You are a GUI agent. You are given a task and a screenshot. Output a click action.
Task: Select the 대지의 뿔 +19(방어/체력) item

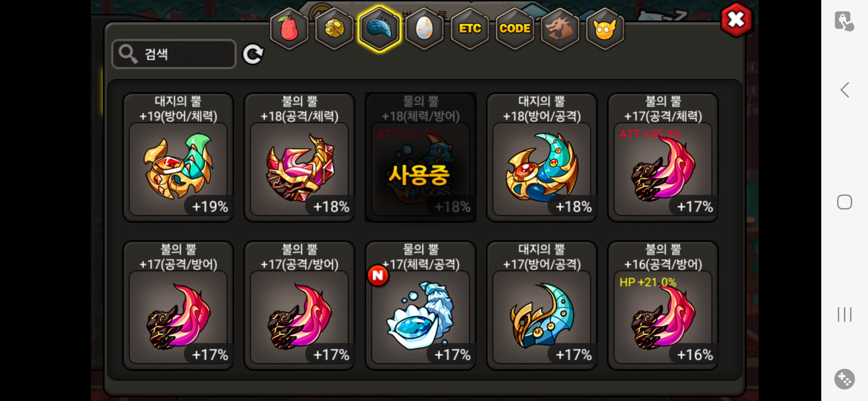click(178, 157)
